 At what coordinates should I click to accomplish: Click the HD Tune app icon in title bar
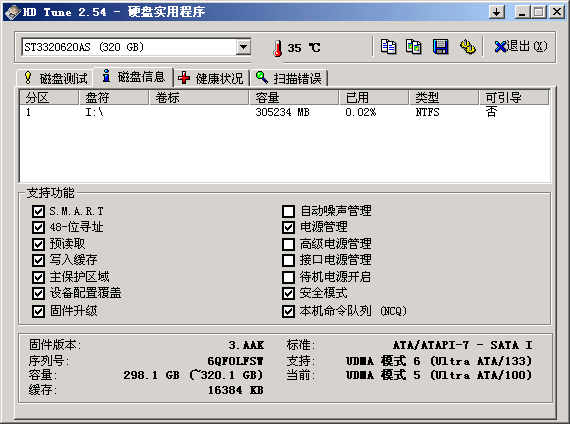click(12, 12)
